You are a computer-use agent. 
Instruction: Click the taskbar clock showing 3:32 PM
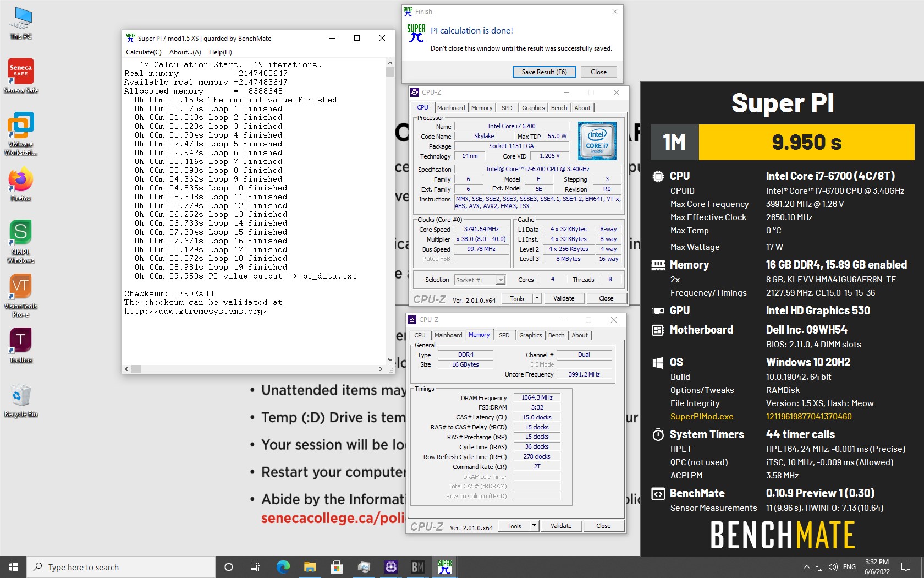tap(877, 567)
